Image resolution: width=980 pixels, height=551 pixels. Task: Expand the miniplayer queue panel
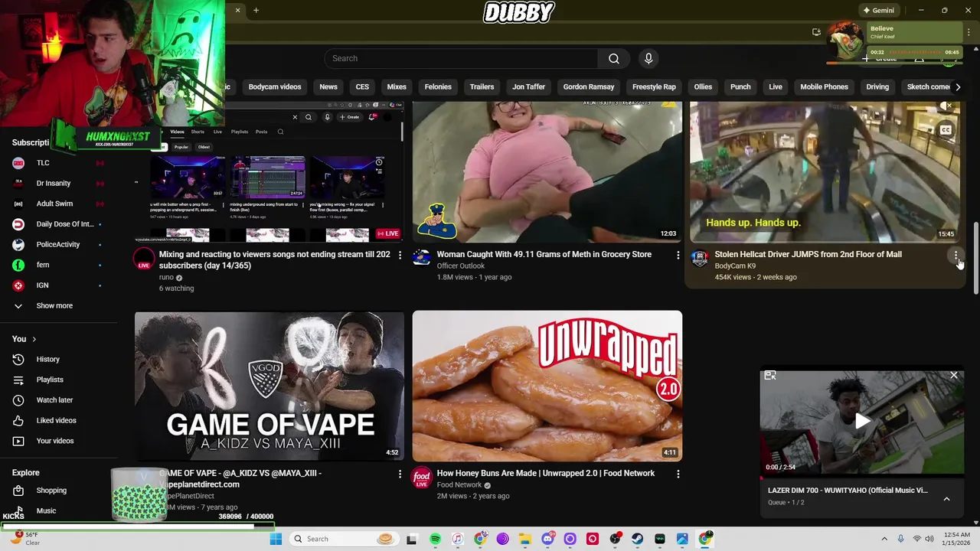coord(946,499)
